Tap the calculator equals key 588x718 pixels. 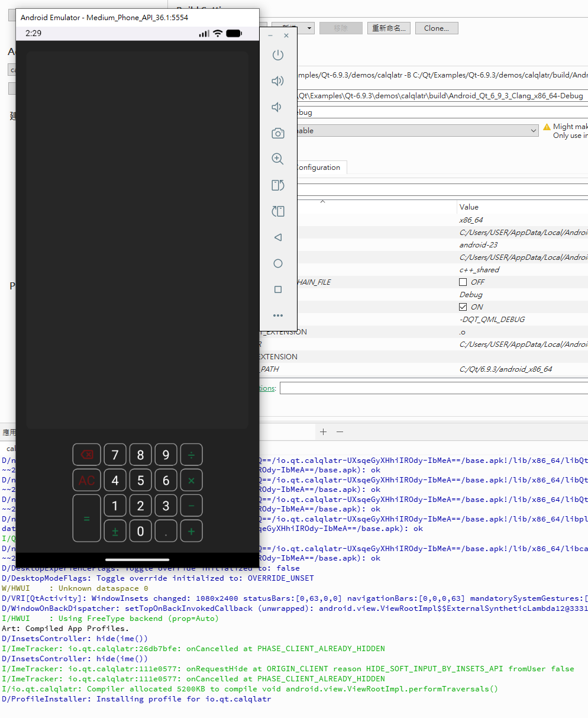click(x=86, y=519)
